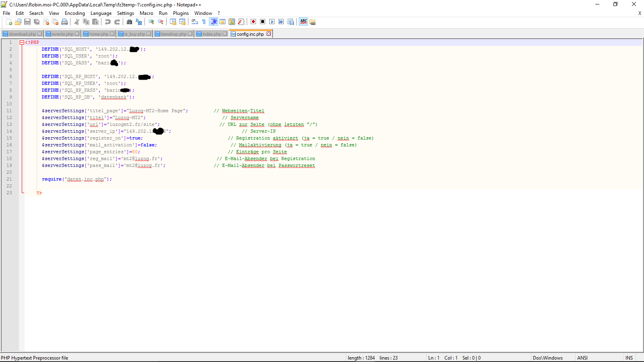Save the current file

click(27, 22)
